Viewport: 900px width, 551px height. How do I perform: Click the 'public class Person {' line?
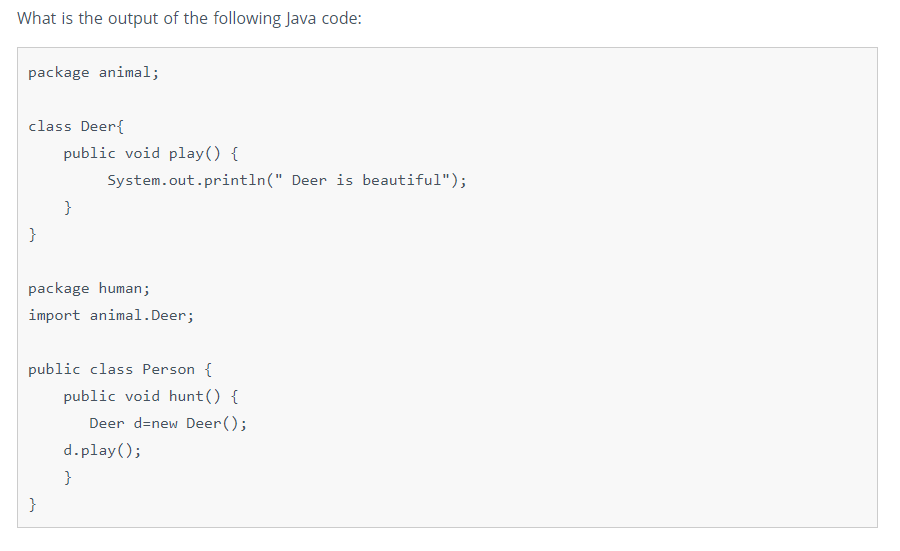[x=120, y=370]
